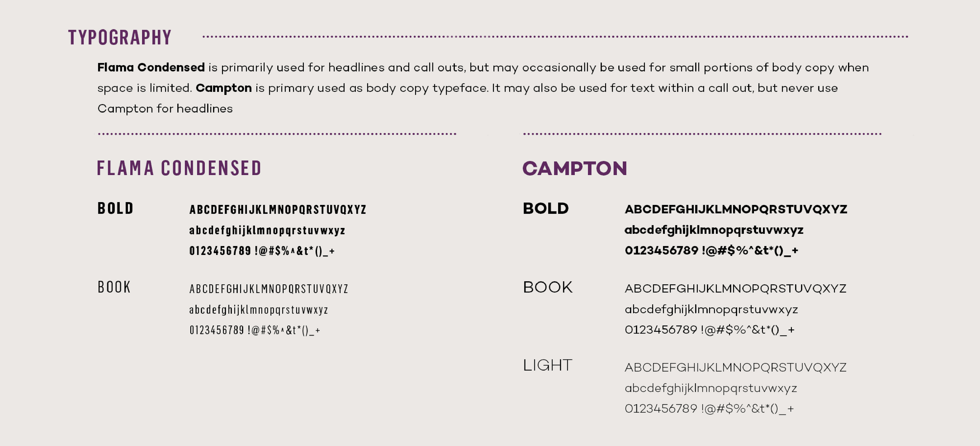Click the FLAMA CONDENSED purple heading
The height and width of the screenshot is (446, 980).
coord(179,168)
